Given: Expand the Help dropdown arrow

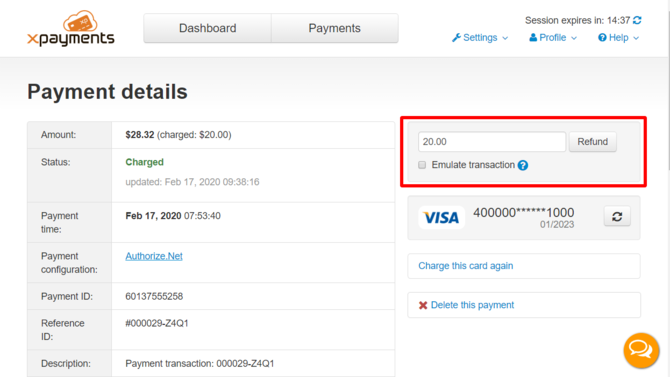Looking at the screenshot, I should 636,38.
